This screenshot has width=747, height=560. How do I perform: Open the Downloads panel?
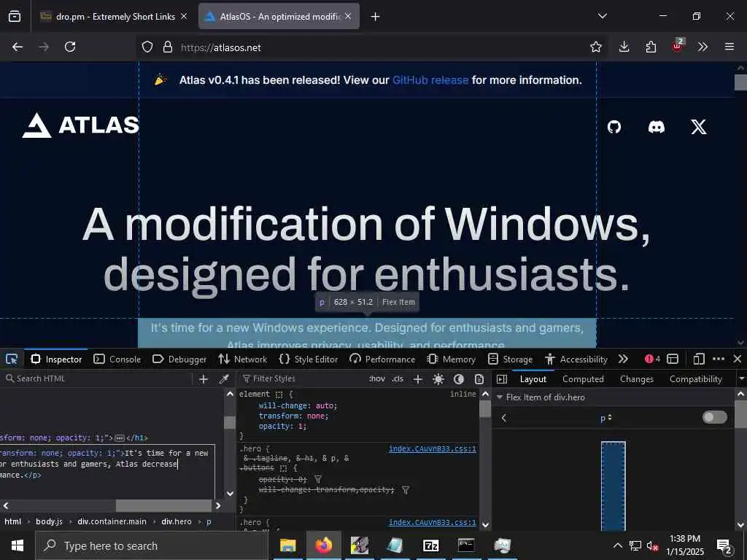tap(624, 47)
